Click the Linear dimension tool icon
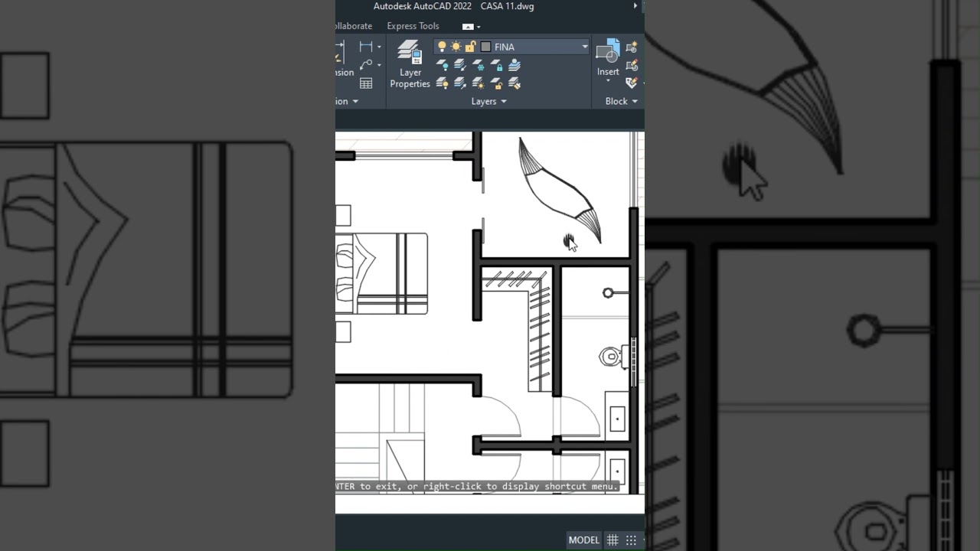This screenshot has width=980, height=551. pos(366,47)
